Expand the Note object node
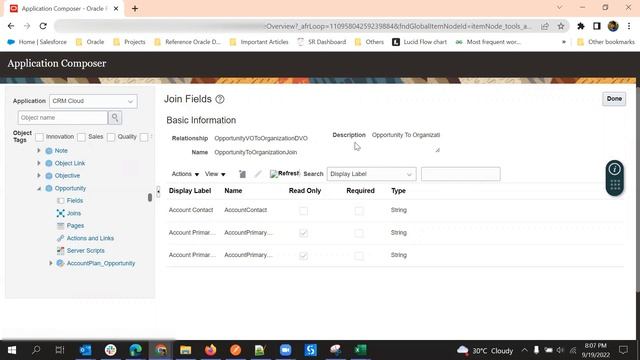The image size is (640, 360). [39, 151]
